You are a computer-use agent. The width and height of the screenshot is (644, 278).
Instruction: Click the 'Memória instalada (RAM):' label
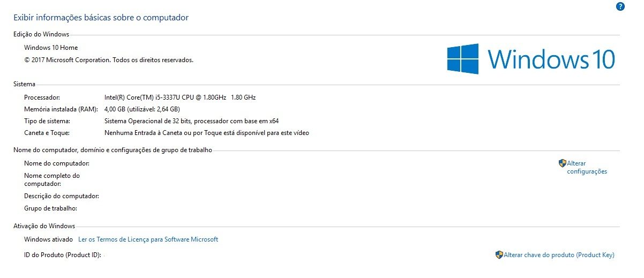[x=61, y=109]
